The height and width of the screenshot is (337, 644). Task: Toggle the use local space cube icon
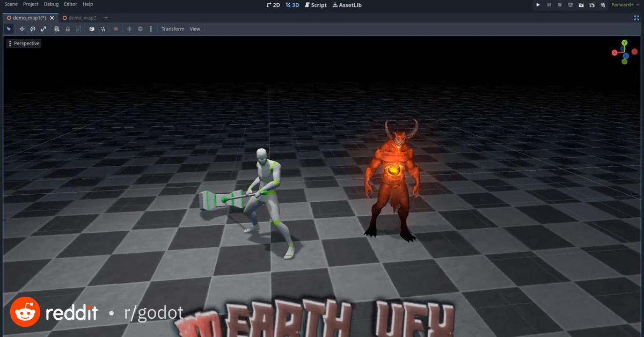tap(92, 29)
